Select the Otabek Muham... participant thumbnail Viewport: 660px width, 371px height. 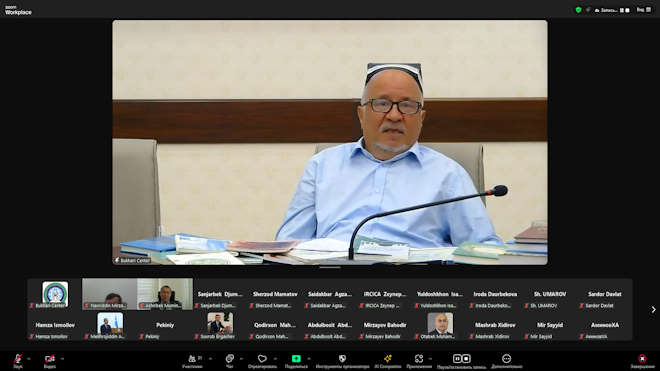440,326
